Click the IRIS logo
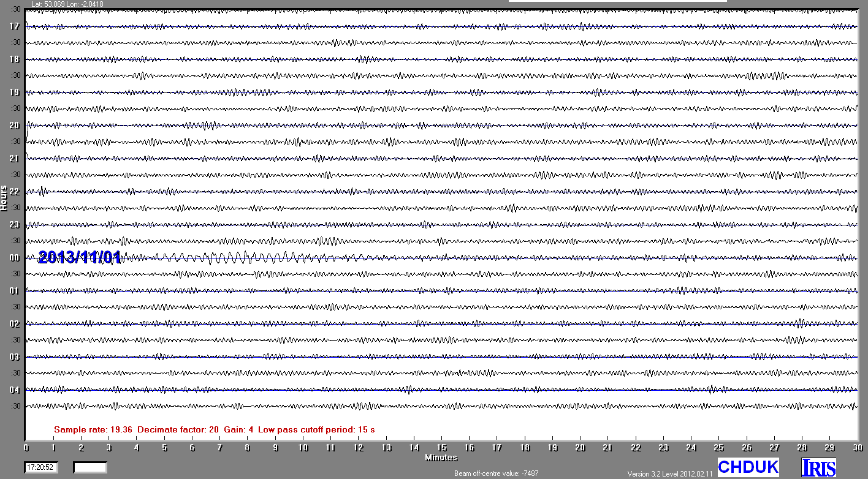The image size is (868, 479). (818, 468)
